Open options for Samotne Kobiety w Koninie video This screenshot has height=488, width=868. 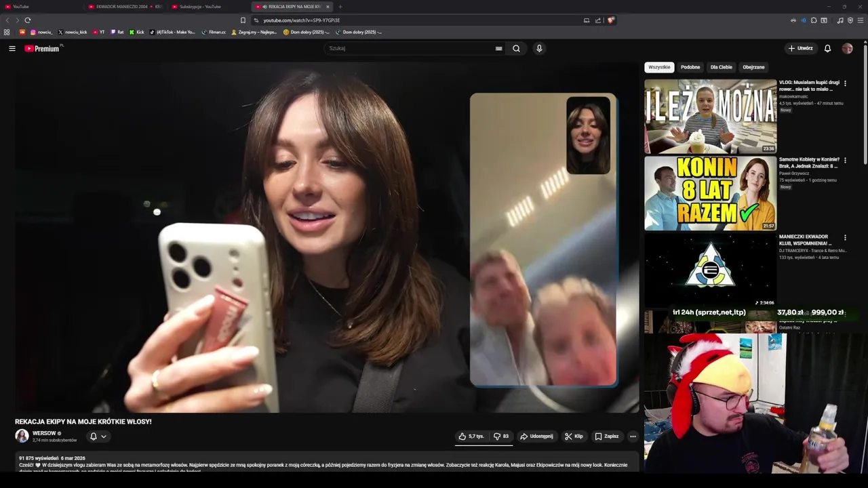[845, 161]
